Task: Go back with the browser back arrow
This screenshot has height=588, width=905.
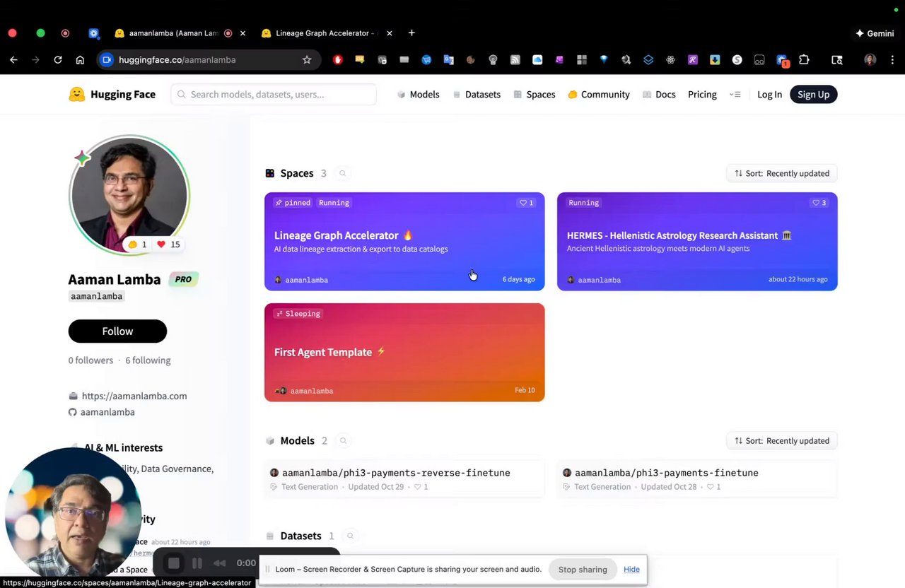Action: pyautogui.click(x=13, y=60)
